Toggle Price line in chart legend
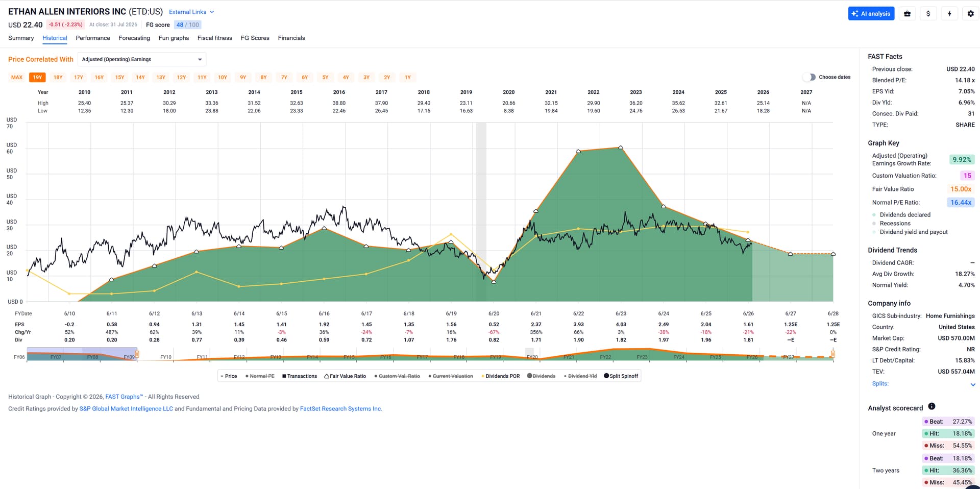The image size is (980, 489). [x=229, y=376]
